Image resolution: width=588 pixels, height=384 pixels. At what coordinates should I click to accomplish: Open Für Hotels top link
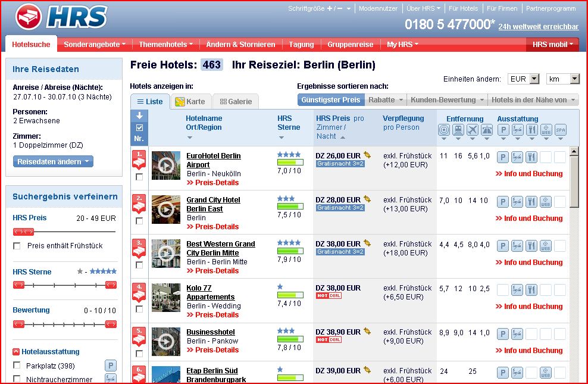[464, 8]
